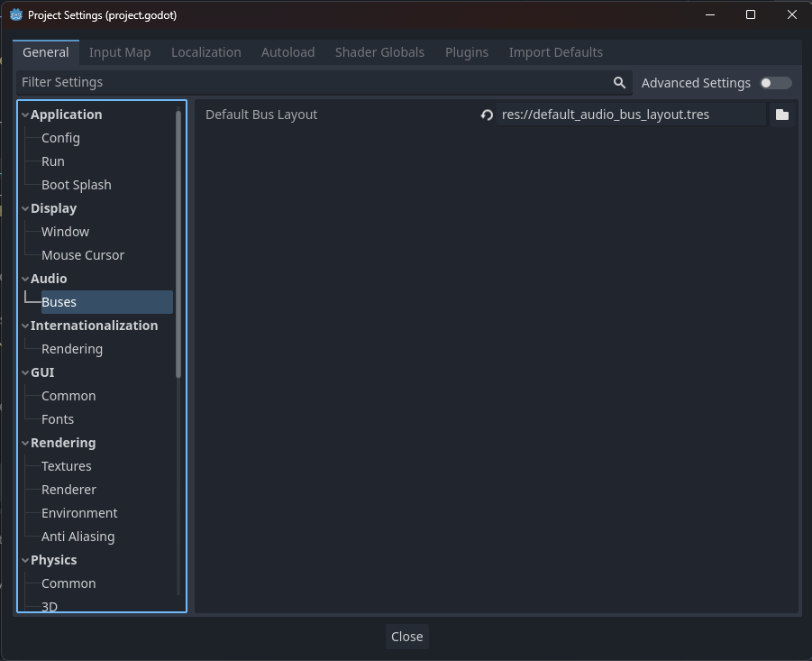Select Boot Splash under Application

click(77, 184)
